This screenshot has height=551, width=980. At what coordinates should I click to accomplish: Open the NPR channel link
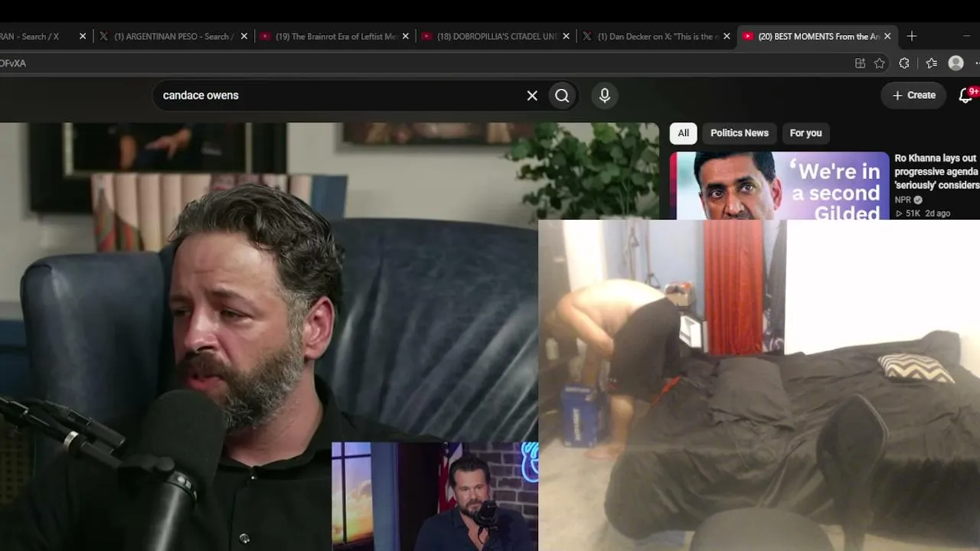click(903, 200)
